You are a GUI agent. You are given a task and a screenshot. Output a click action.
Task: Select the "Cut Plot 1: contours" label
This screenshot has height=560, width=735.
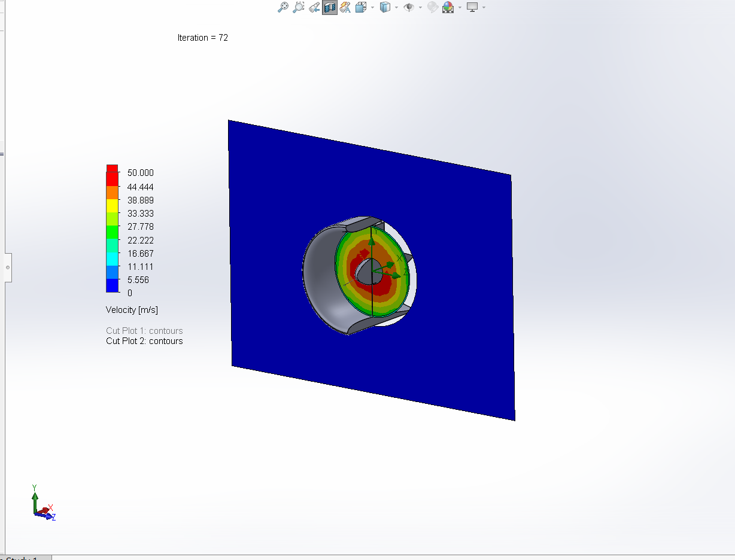click(x=144, y=331)
